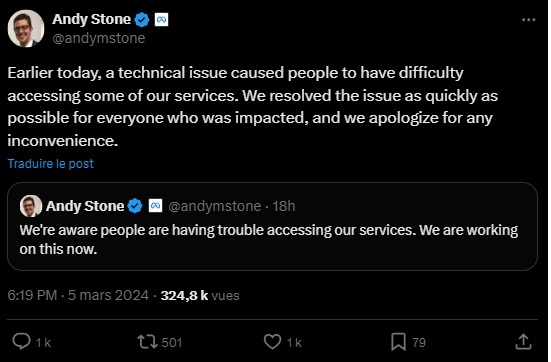Image resolution: width=551 pixels, height=362 pixels.
Task: Like the post with the heart icon
Action: coord(272,342)
